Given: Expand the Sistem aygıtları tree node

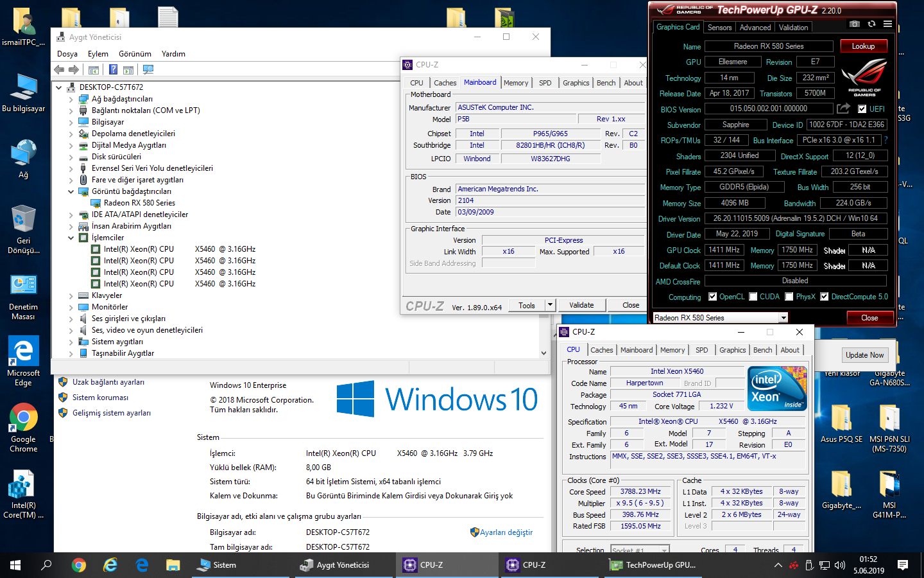Looking at the screenshot, I should (x=71, y=342).
